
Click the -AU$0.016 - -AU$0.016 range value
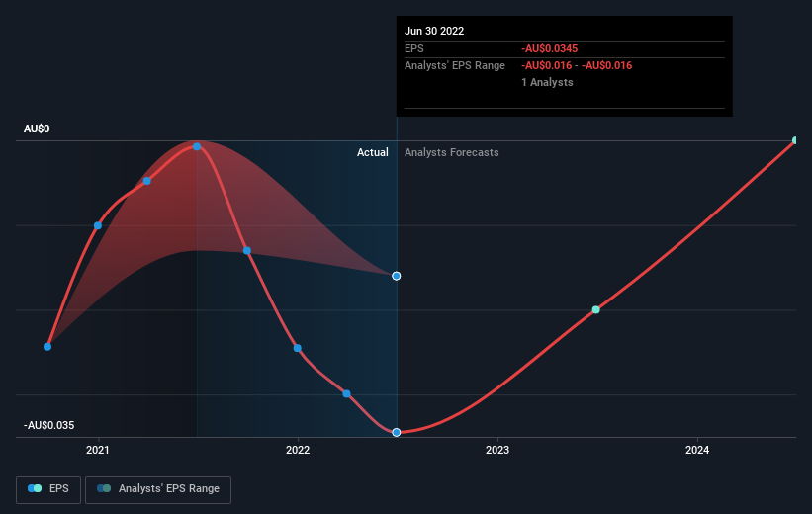click(577, 66)
